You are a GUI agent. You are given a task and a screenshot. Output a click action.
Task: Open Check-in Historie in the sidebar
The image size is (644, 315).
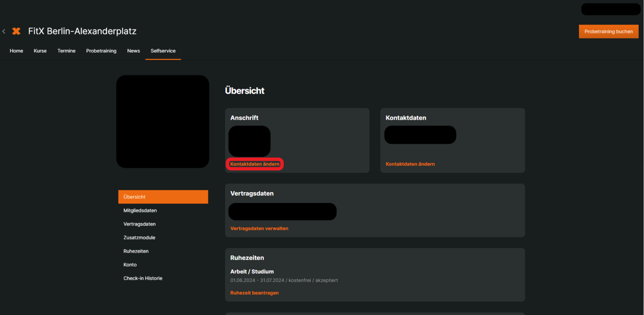[x=143, y=278]
